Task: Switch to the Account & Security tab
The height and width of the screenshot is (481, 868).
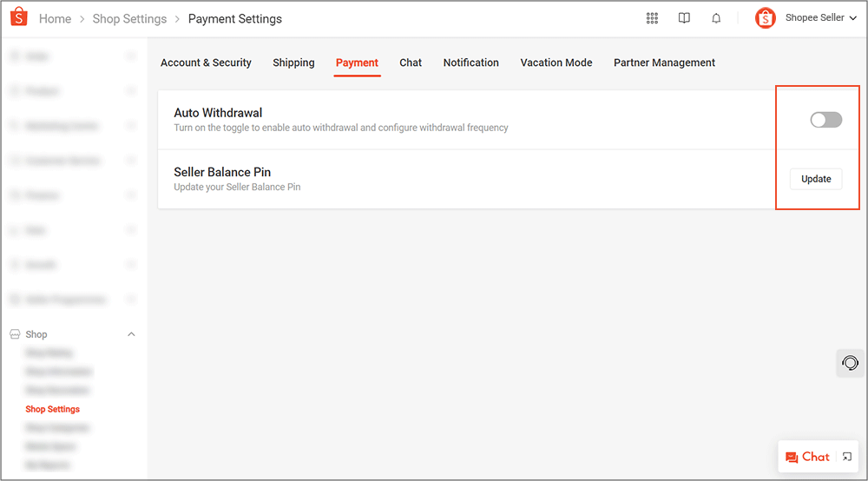Action: click(206, 63)
